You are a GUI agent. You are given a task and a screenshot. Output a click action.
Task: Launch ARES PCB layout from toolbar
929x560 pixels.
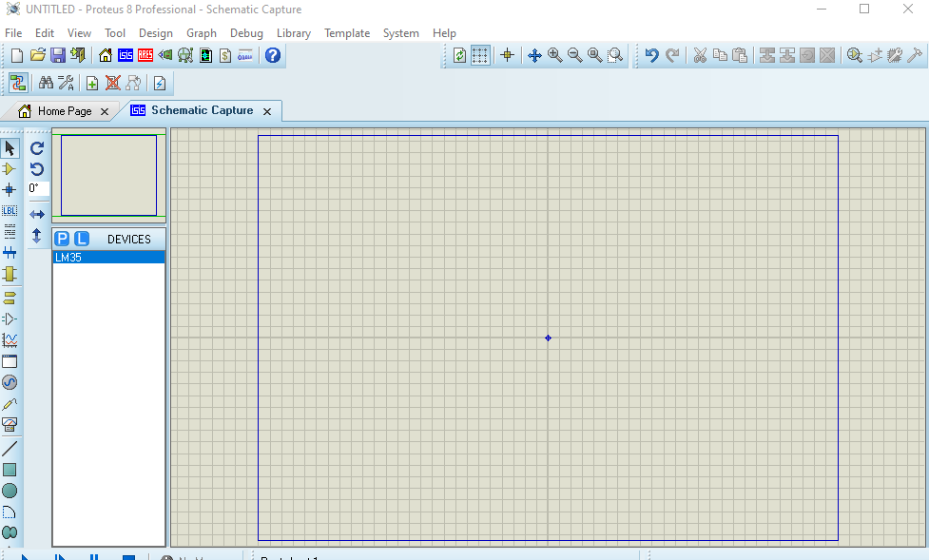[x=145, y=56]
